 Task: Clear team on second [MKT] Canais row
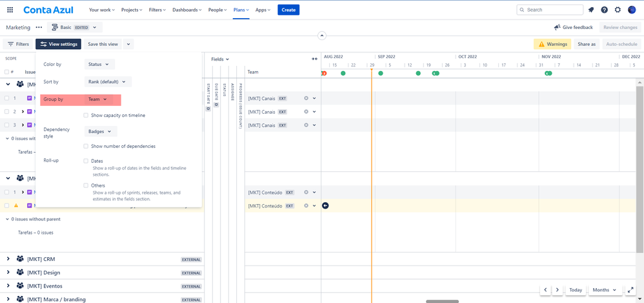306,111
